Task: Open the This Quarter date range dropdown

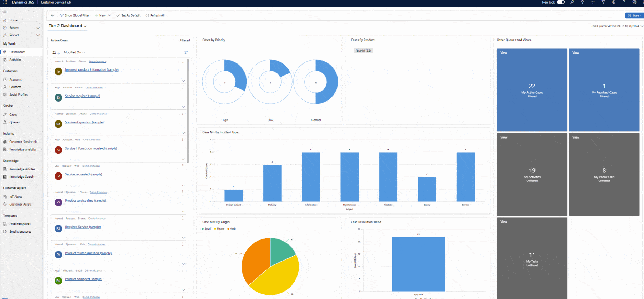Action: click(642, 26)
